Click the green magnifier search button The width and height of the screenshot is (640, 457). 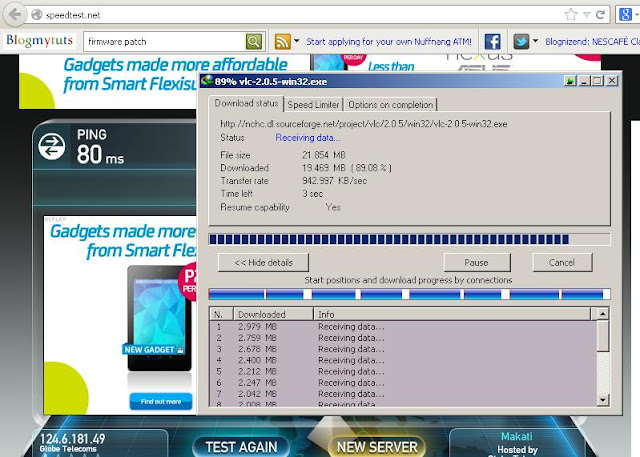pyautogui.click(x=254, y=42)
